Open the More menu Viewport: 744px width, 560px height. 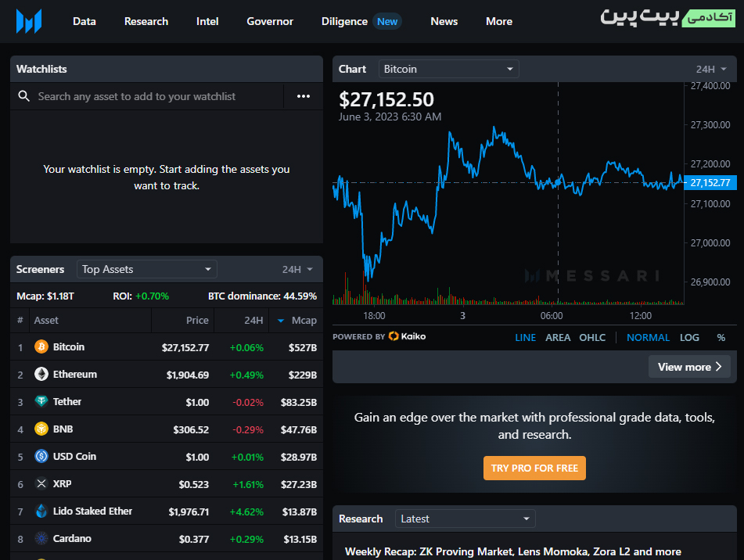(499, 21)
